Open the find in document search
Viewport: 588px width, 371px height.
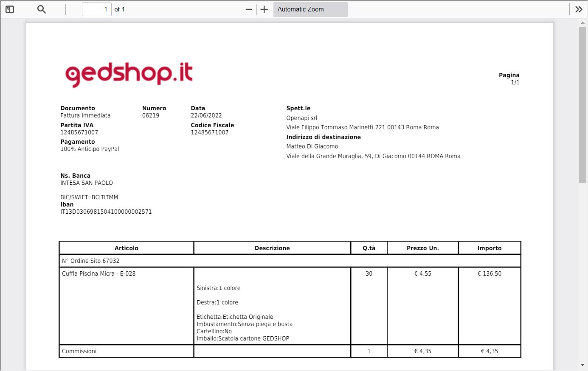coord(41,9)
